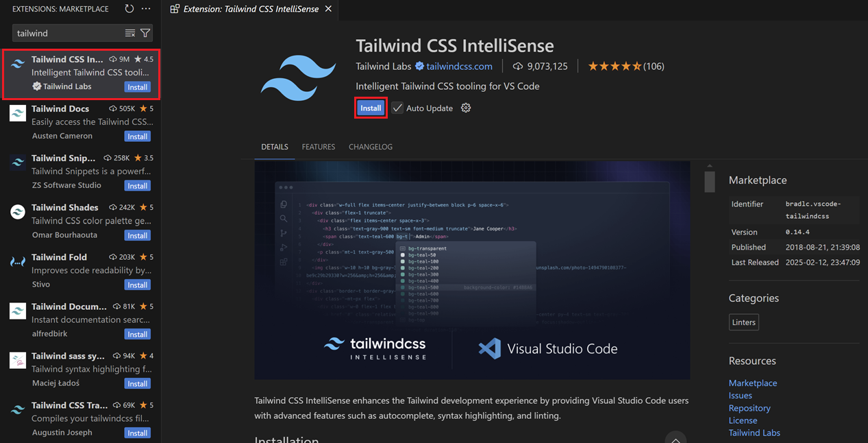This screenshot has height=443, width=868.
Task: Open the Repository resource link
Action: click(749, 408)
